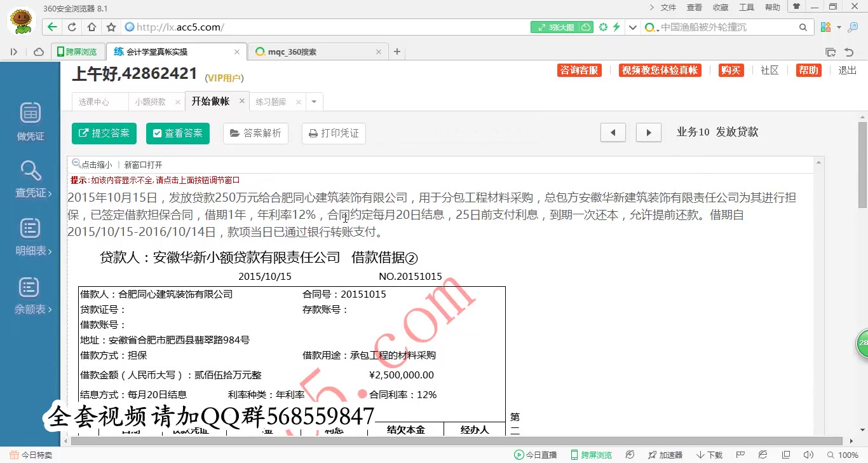Click the next business navigation arrow
Image resolution: width=868 pixels, height=463 pixels.
pos(648,132)
